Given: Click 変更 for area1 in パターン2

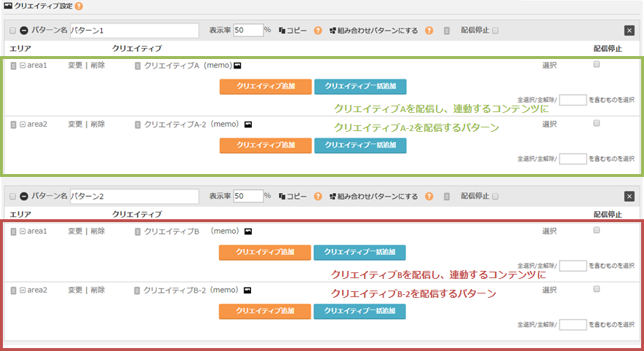Looking at the screenshot, I should (x=75, y=232).
